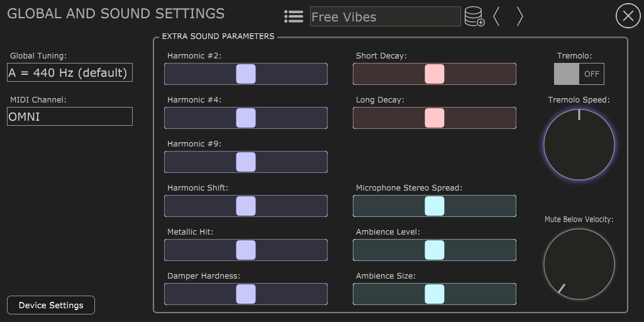The width and height of the screenshot is (644, 322).
Task: Open the MIDI Channel OMNI dropdown
Action: point(70,116)
